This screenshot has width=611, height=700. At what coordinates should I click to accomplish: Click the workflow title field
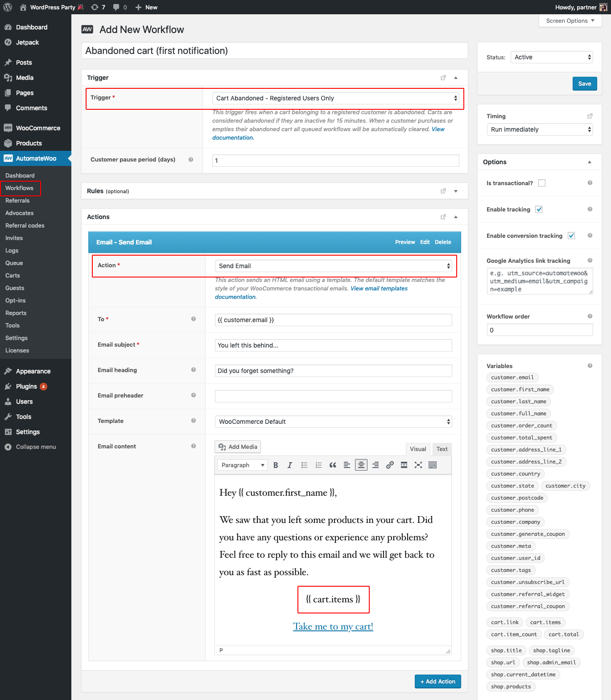pos(275,51)
